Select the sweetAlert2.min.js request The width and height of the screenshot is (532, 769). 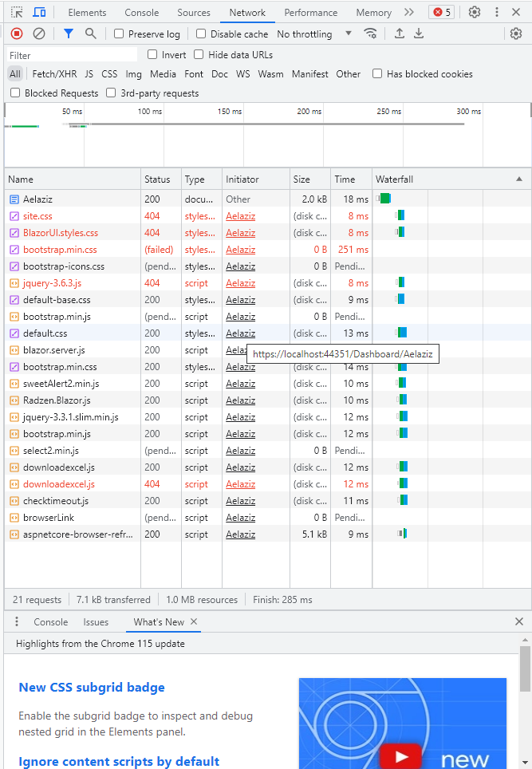coord(268,384)
